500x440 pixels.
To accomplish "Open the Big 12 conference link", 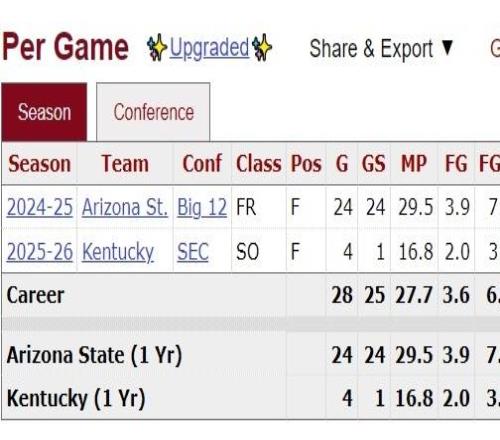I will [x=202, y=208].
